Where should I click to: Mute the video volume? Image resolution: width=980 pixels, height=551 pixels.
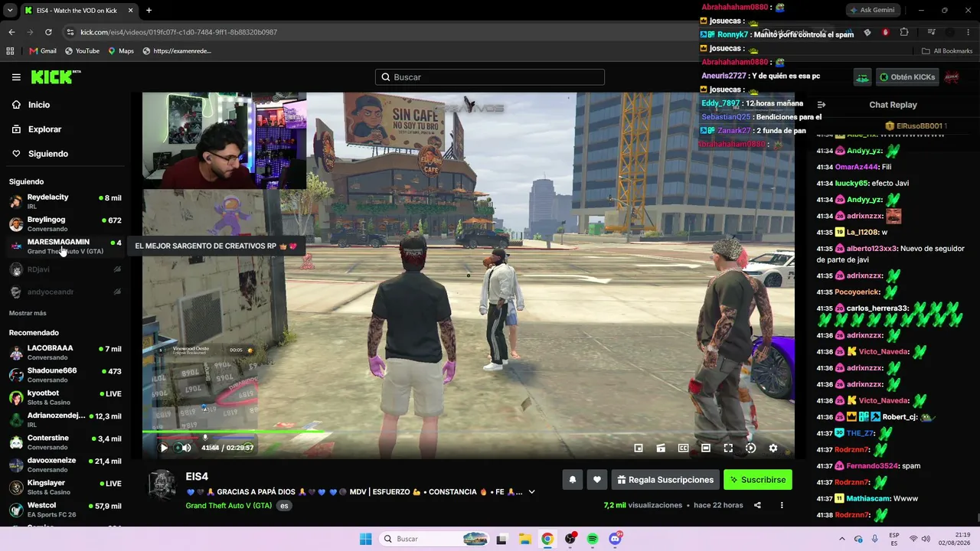click(x=186, y=448)
